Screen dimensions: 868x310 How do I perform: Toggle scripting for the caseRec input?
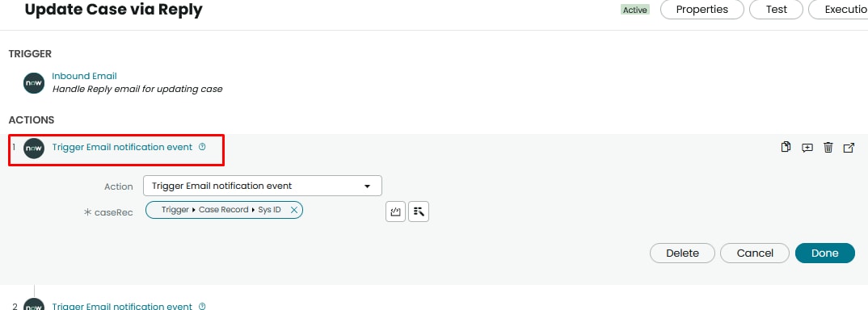[x=395, y=212]
